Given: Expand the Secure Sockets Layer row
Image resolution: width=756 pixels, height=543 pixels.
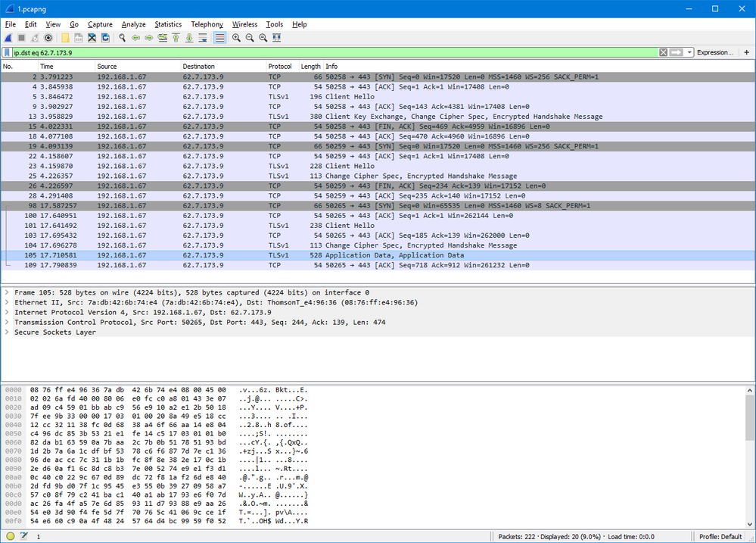Looking at the screenshot, I should pos(8,332).
